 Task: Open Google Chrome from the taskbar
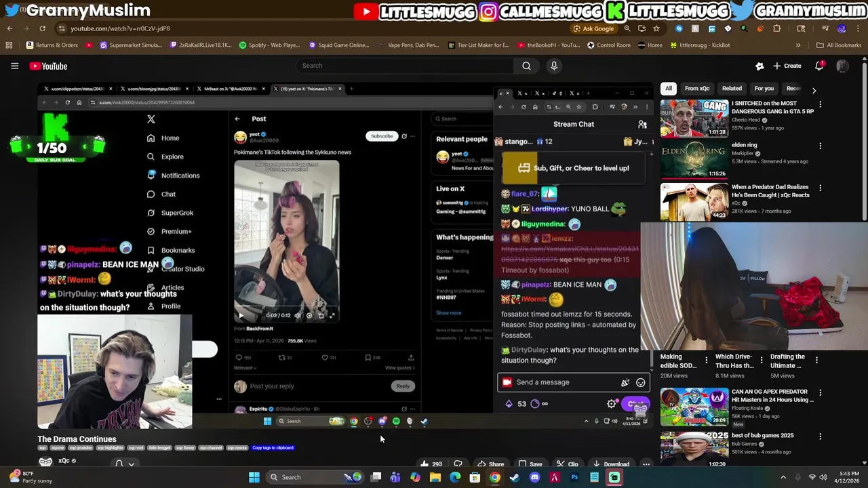click(x=495, y=477)
